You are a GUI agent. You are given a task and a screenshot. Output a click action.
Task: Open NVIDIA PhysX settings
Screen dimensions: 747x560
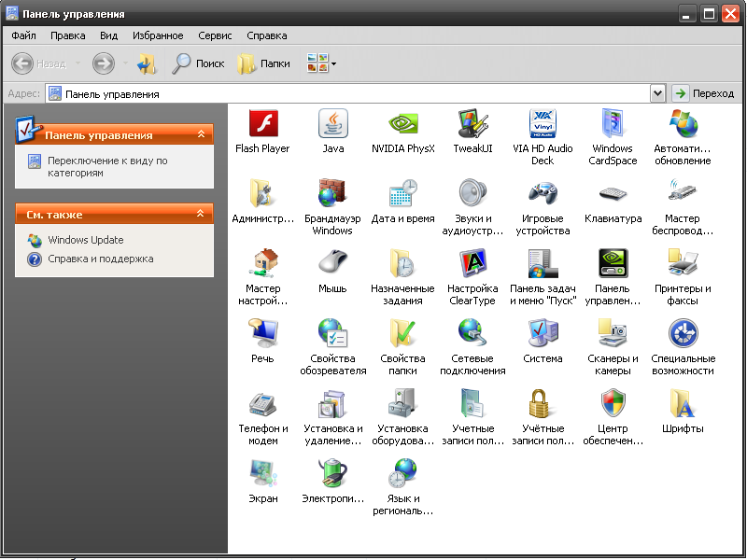(403, 131)
